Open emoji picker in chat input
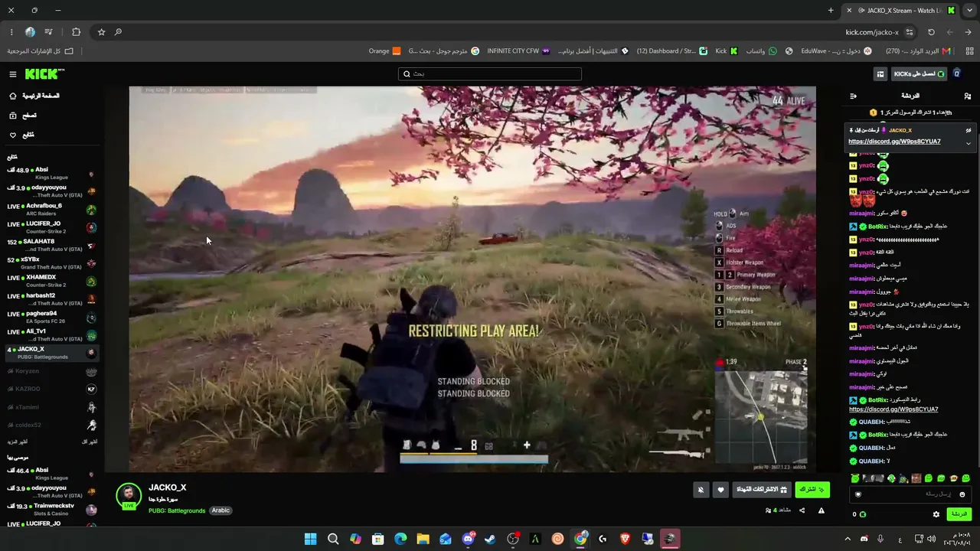980x551 pixels. pyautogui.click(x=962, y=494)
